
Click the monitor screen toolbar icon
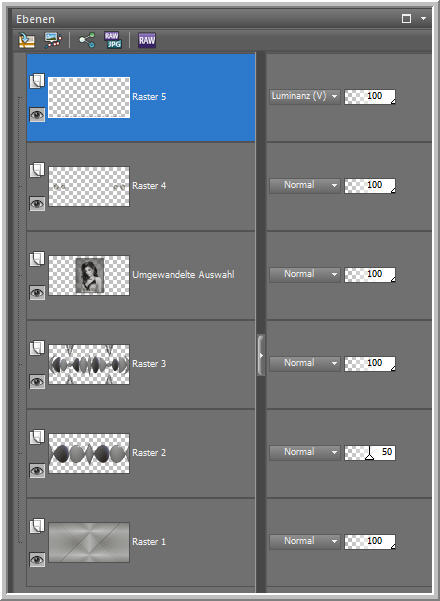(53, 40)
